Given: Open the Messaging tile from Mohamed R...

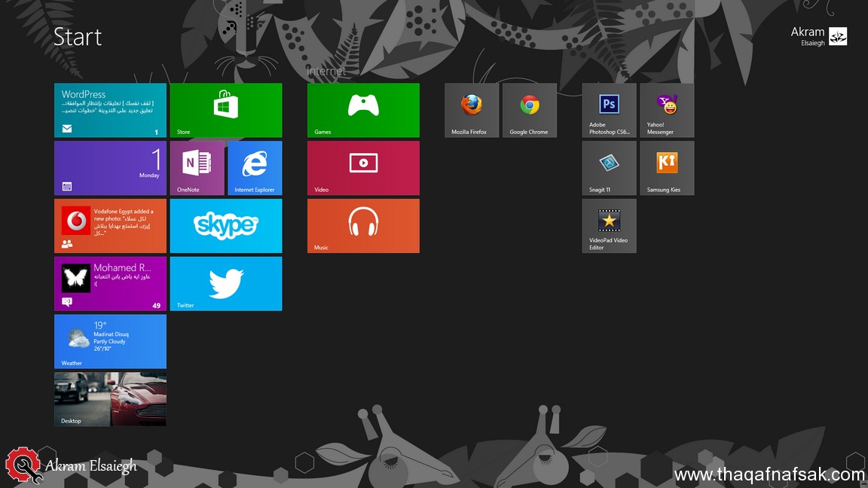Looking at the screenshot, I should click(110, 284).
